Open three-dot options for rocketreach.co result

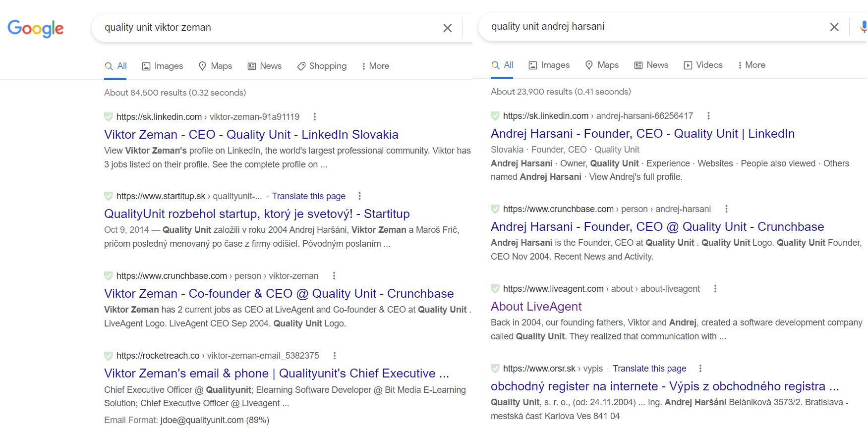(x=335, y=356)
